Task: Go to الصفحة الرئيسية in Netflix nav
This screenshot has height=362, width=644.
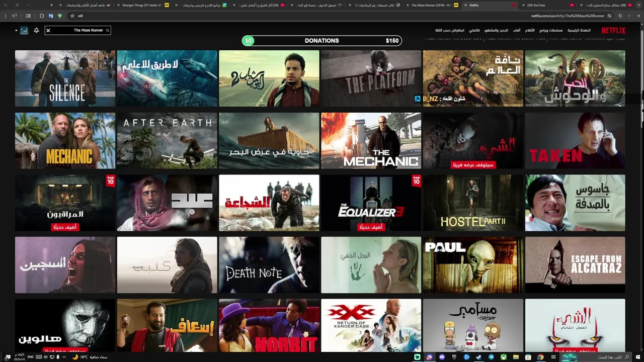Action: click(x=579, y=30)
